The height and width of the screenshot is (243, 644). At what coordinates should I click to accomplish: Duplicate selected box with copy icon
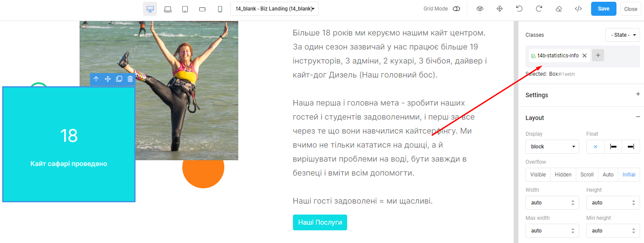(x=119, y=79)
